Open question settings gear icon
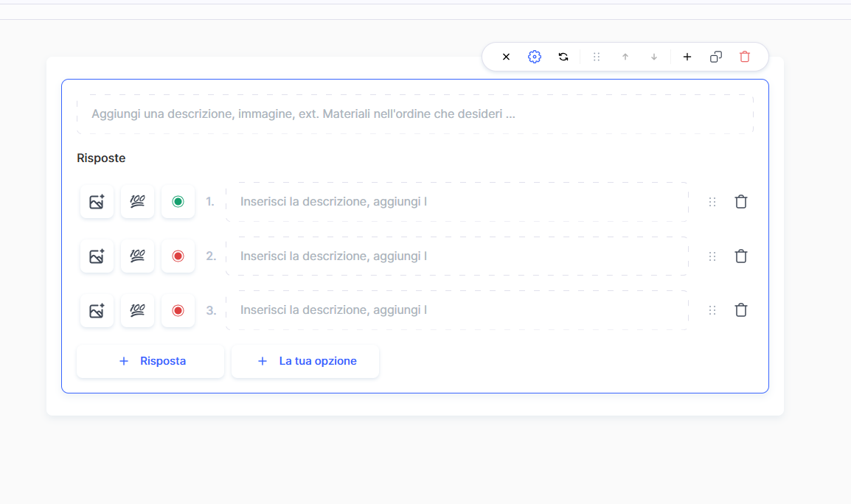This screenshot has height=504, width=851. 535,57
